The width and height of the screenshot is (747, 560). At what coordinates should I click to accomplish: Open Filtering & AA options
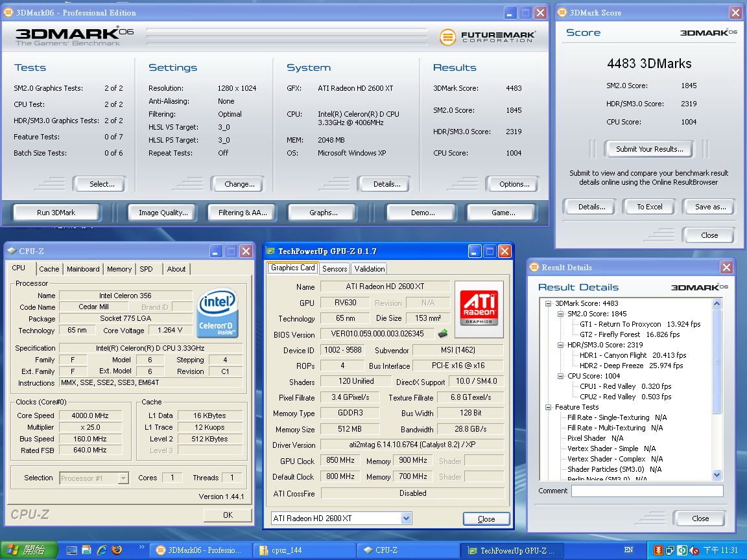243,213
